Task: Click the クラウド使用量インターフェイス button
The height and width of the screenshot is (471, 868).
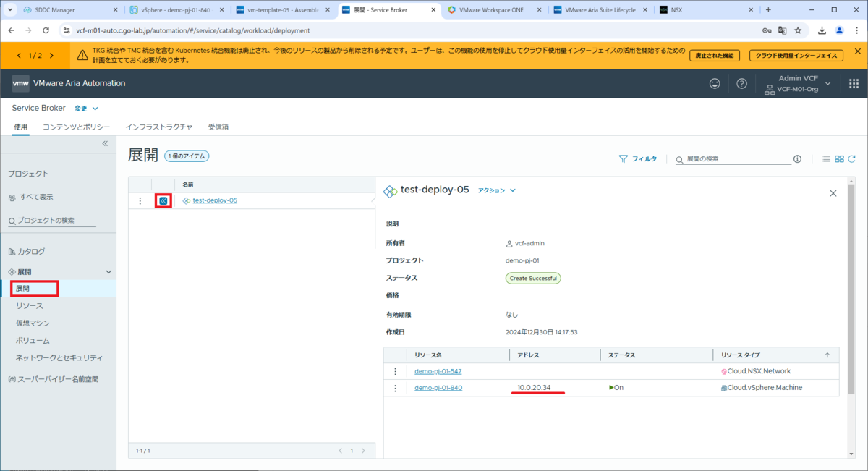Action: pos(795,56)
